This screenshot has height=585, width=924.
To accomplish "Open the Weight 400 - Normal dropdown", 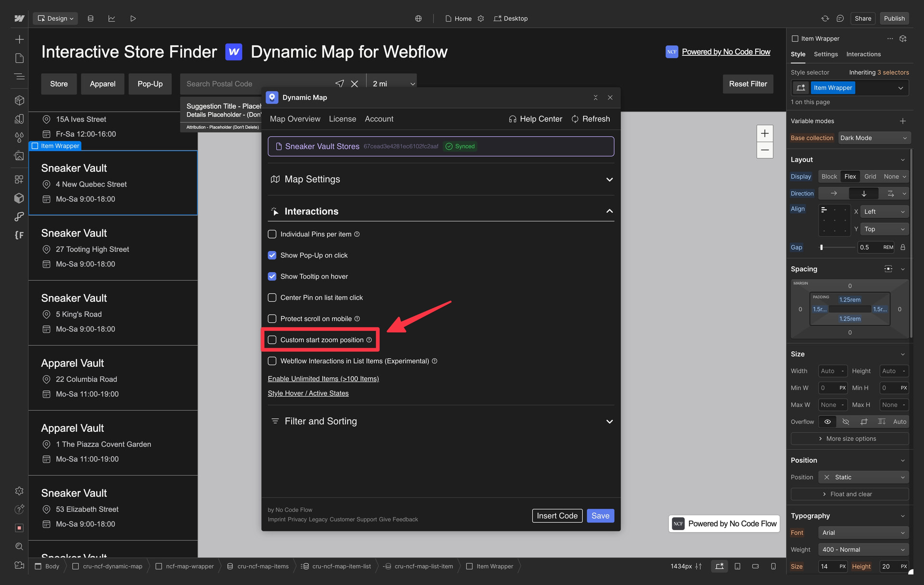I will tap(863, 549).
